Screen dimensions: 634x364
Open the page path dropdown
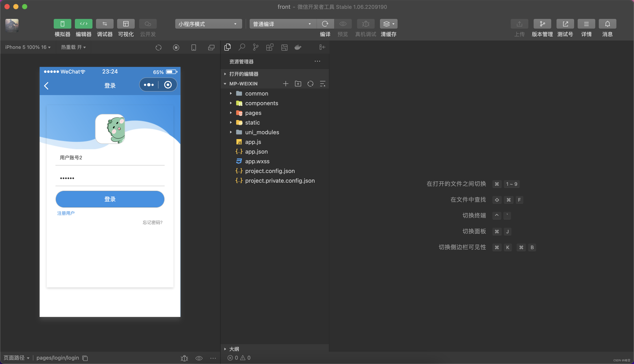click(17, 358)
